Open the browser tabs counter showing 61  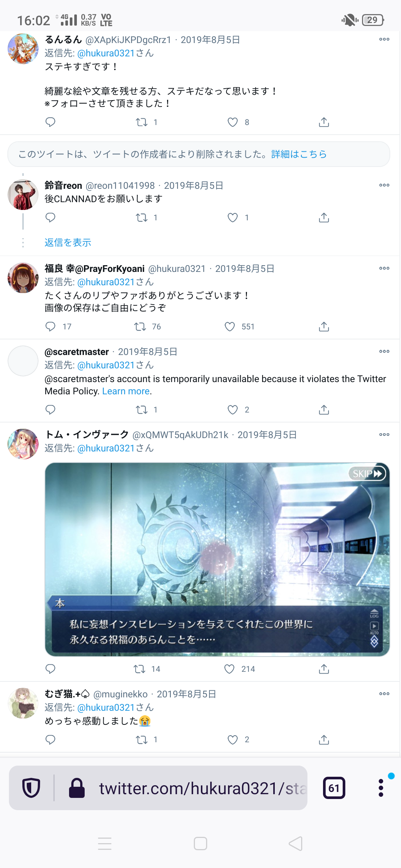[x=334, y=788]
